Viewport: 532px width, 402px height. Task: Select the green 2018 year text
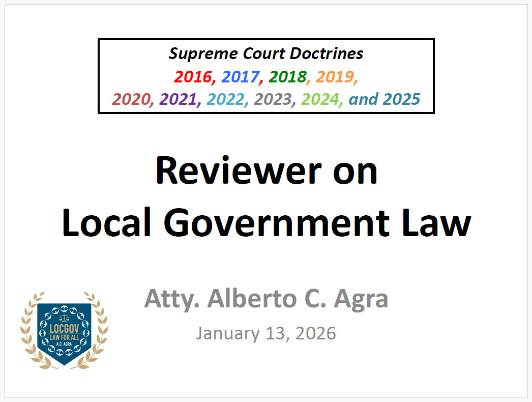[287, 76]
